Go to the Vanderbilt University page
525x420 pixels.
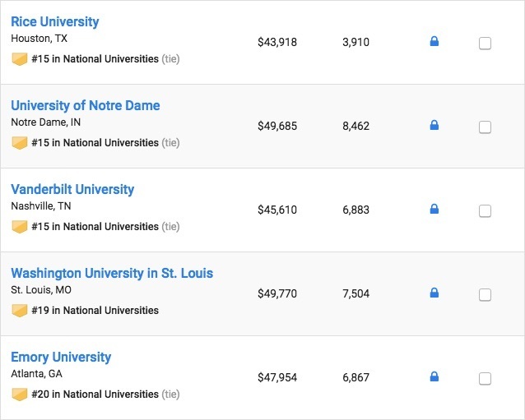72,189
